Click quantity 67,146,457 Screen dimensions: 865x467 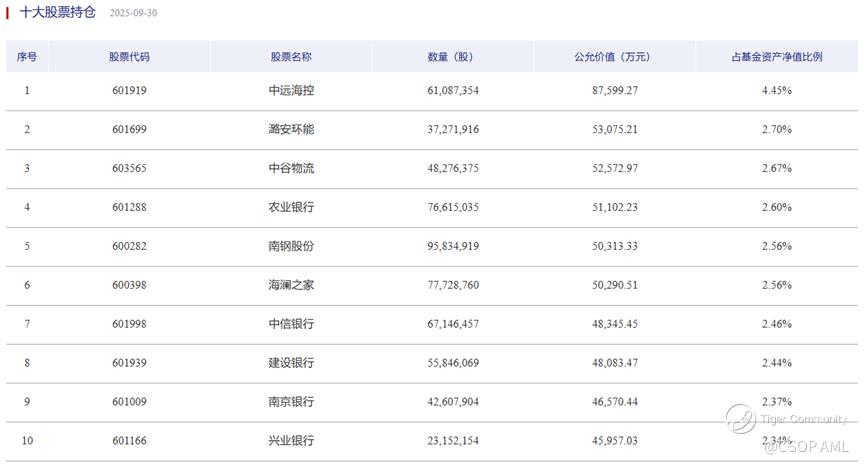(x=452, y=324)
